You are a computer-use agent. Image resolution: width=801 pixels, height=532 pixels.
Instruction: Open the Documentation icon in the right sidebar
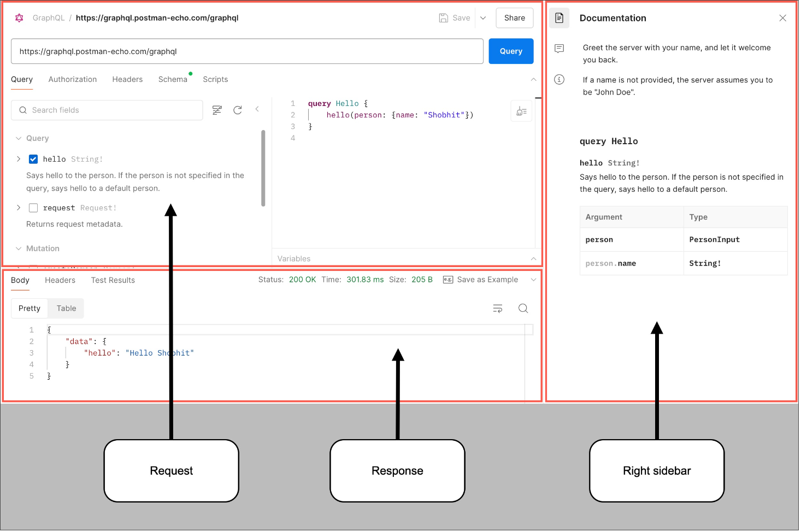pos(559,17)
